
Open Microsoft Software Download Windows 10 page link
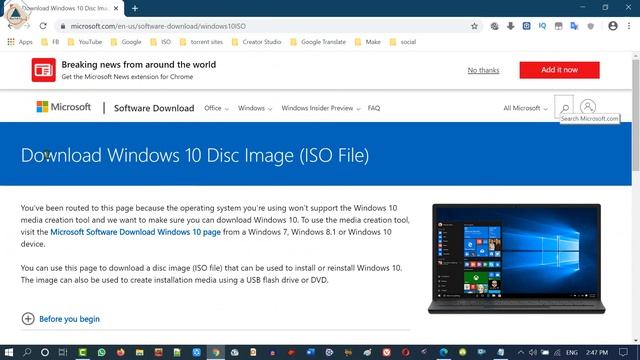click(135, 232)
